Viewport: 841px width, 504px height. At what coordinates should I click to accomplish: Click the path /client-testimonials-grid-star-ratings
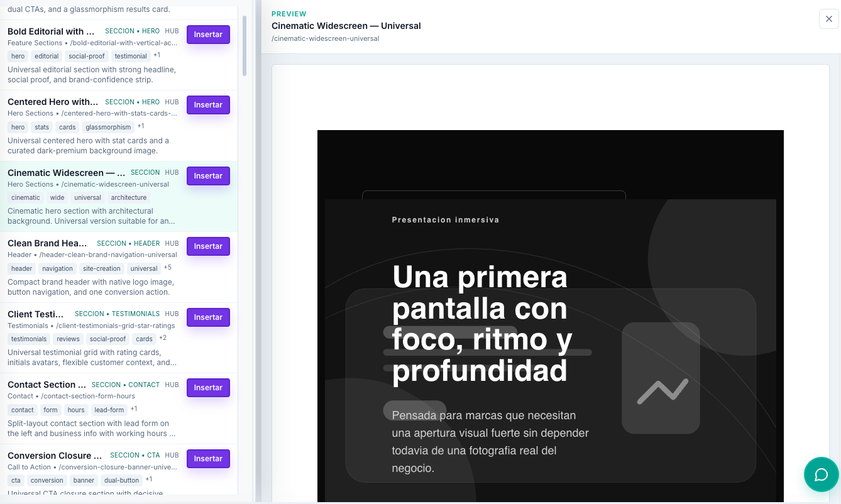point(116,326)
